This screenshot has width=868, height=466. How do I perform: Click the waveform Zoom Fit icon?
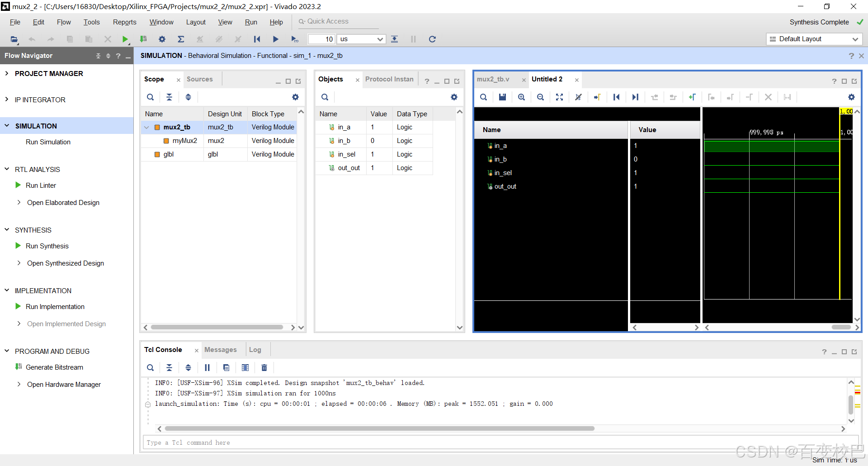[x=559, y=97]
